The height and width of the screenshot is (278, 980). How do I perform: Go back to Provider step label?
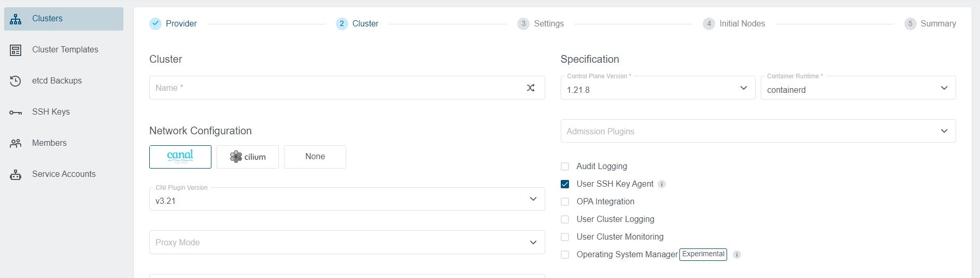pos(181,24)
